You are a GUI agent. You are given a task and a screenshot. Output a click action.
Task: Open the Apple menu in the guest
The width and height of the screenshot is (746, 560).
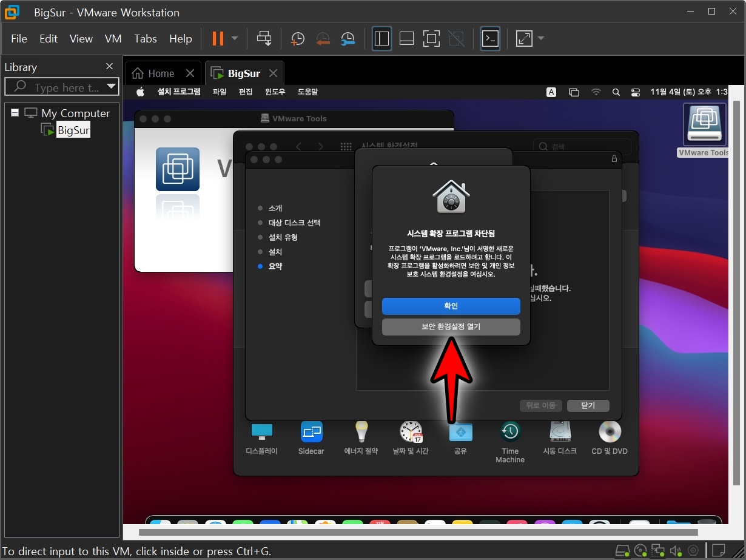point(141,92)
